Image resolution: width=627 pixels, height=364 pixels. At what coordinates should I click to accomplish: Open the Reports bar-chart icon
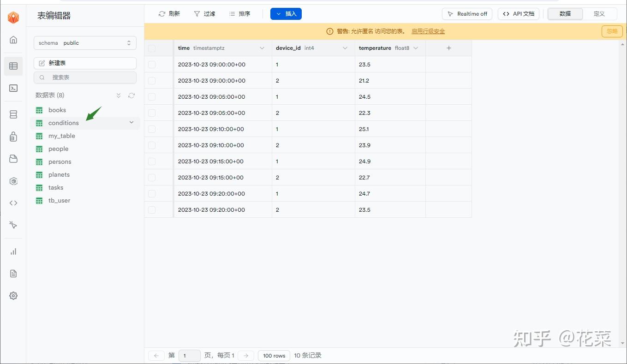13,251
